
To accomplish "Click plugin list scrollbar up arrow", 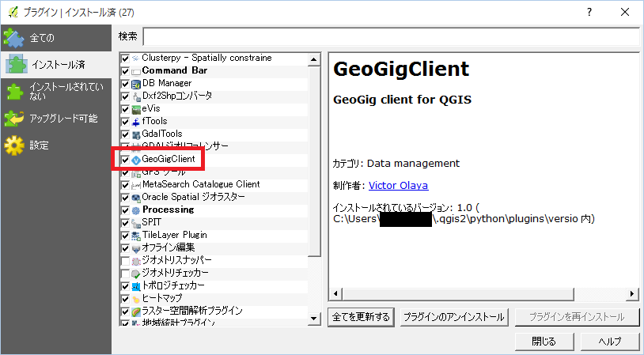I will point(314,59).
